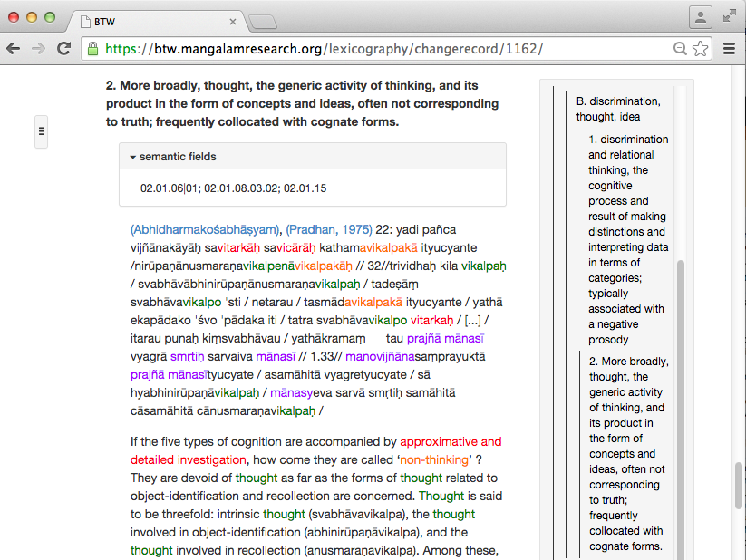Go back using the browser back arrow
Viewport: 746px width, 560px height.
(14, 49)
